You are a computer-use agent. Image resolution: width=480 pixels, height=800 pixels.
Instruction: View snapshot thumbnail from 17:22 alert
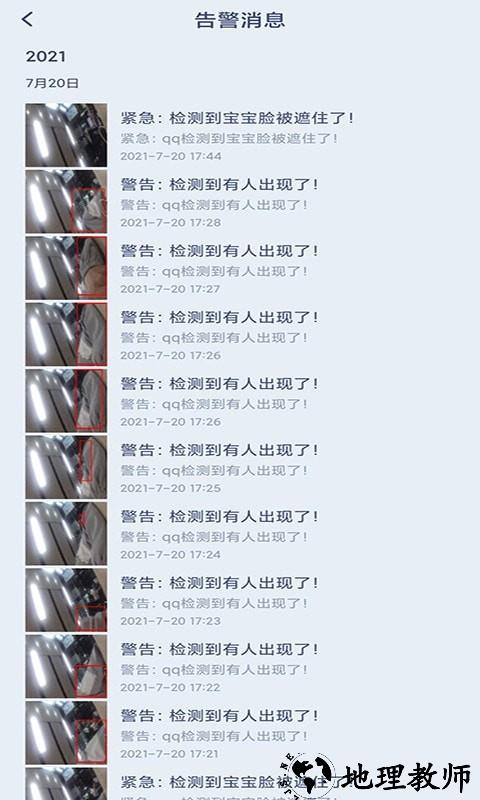66,666
